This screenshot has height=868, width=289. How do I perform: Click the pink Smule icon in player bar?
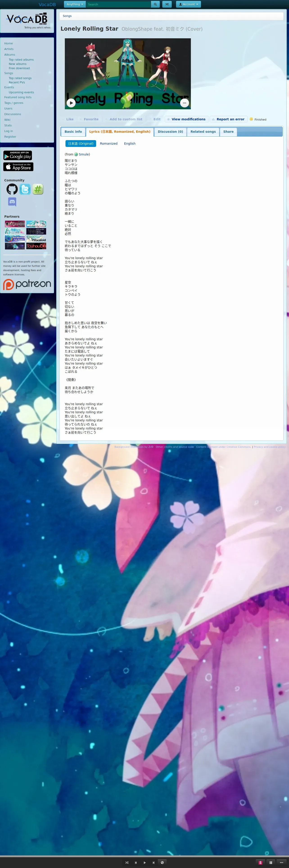pos(260,863)
